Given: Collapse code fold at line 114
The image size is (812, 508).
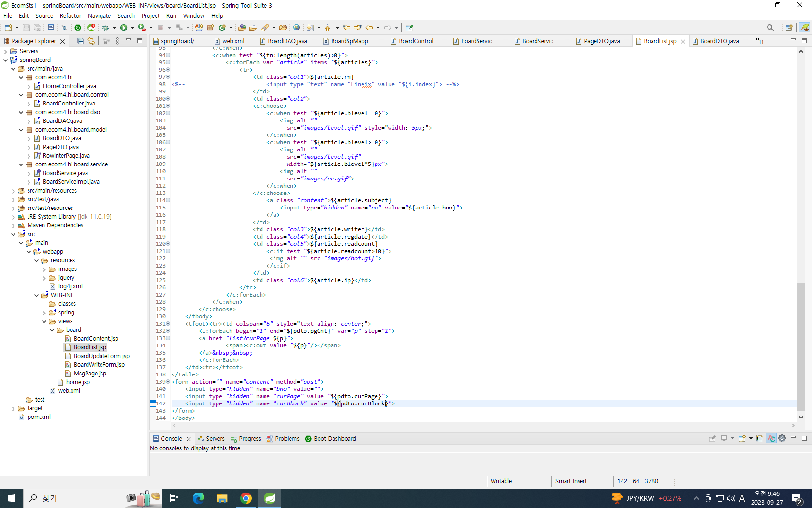Looking at the screenshot, I should point(168,200).
